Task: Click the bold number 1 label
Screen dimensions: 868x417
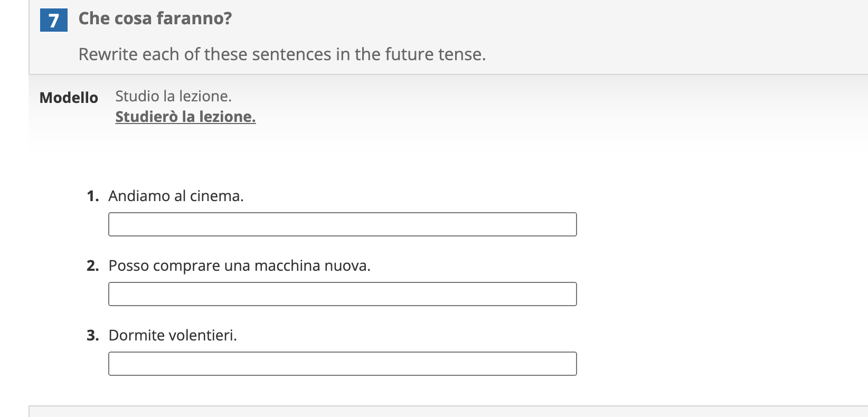Action: tap(93, 196)
